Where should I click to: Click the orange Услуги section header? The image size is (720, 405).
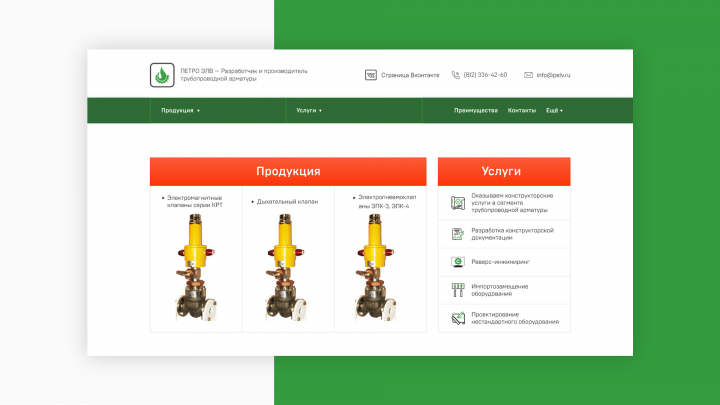coord(504,171)
